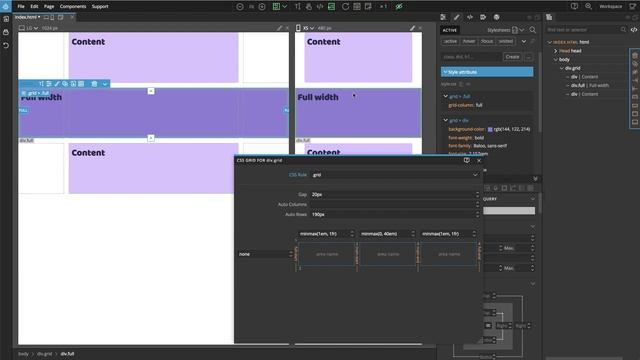
Task: Open the actions panel tab icon
Action: coord(483,17)
